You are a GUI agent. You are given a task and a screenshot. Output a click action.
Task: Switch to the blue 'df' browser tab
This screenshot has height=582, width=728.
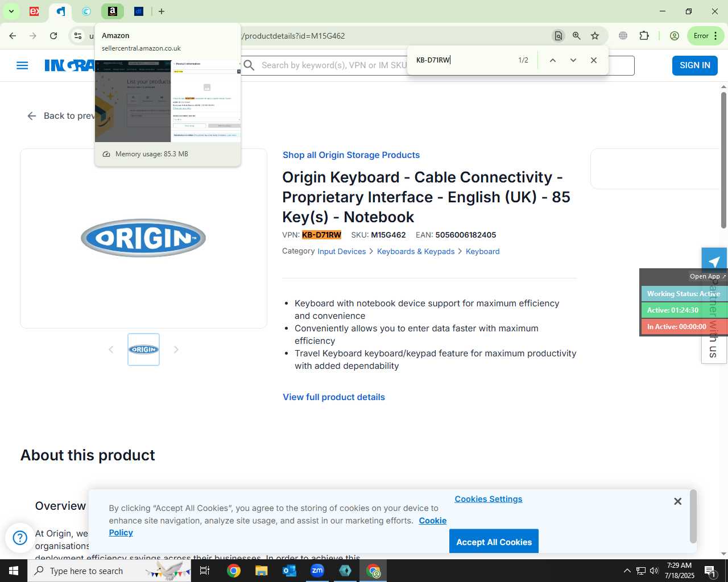[139, 11]
